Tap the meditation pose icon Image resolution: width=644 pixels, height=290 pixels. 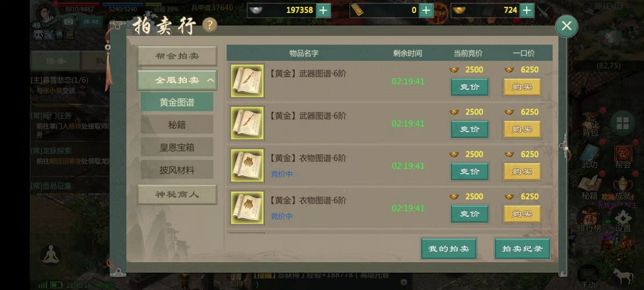(51, 255)
